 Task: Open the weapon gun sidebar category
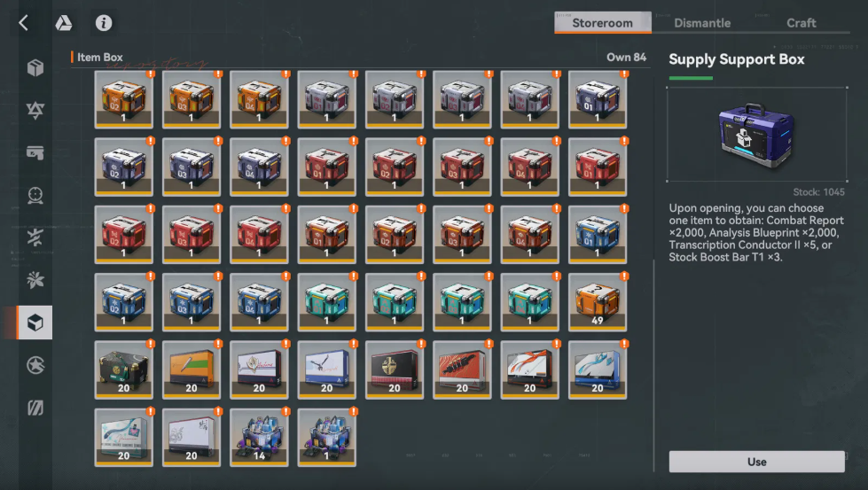click(35, 152)
